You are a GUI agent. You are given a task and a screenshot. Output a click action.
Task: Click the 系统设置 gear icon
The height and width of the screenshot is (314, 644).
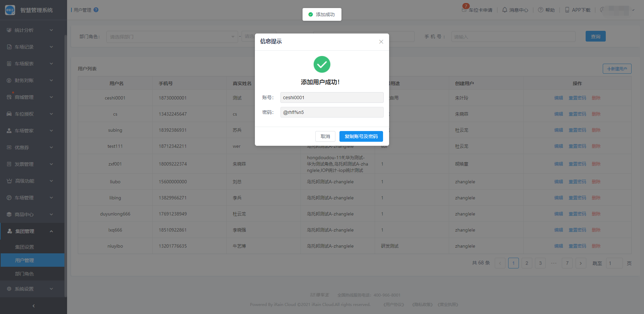pos(9,289)
